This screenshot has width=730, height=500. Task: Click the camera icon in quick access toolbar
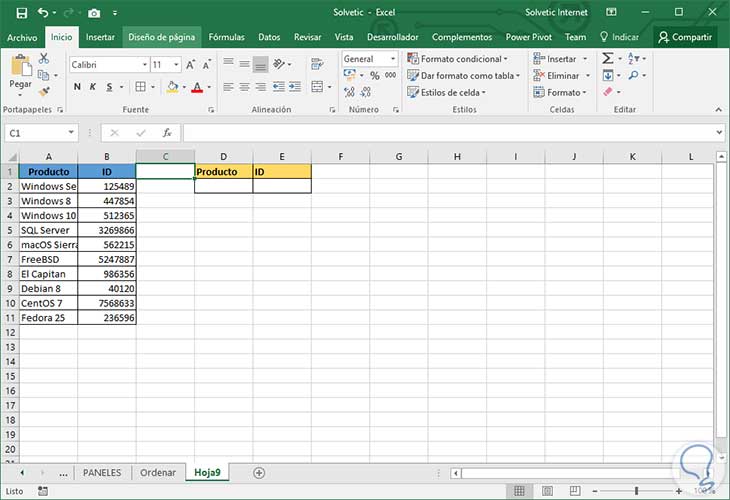click(94, 13)
